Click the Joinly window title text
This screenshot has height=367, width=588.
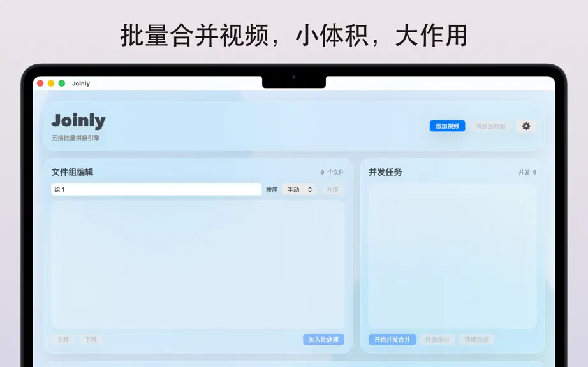81,83
